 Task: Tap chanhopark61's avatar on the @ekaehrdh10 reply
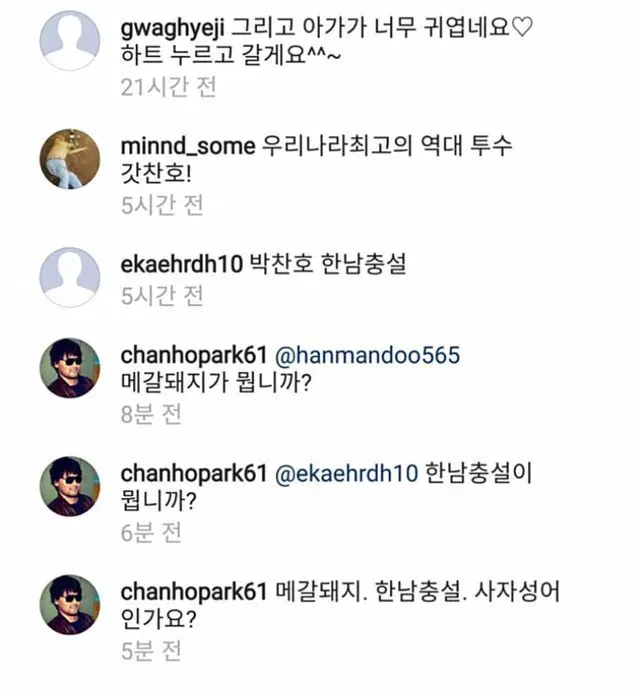coord(69,486)
